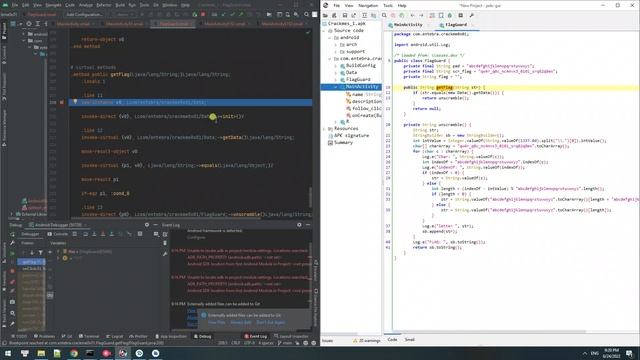Expand the support package in JADX tree
This screenshot has width=640, height=360.
[x=336, y=52]
